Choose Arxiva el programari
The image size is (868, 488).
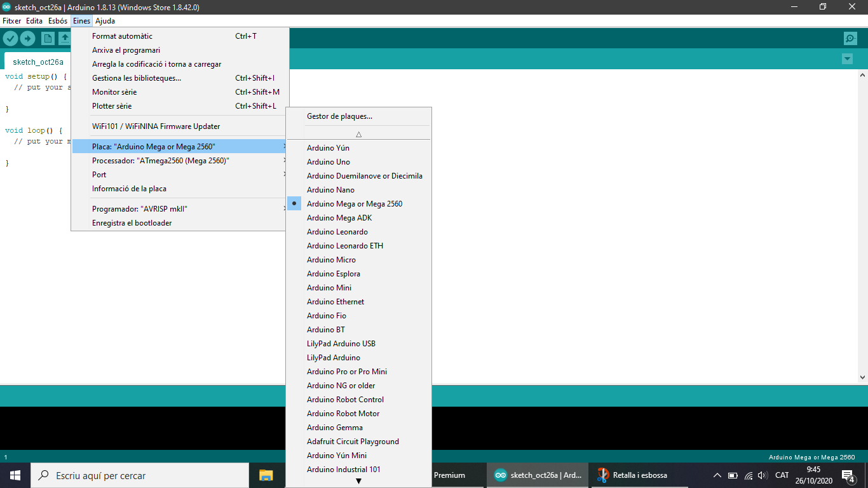pyautogui.click(x=180, y=50)
